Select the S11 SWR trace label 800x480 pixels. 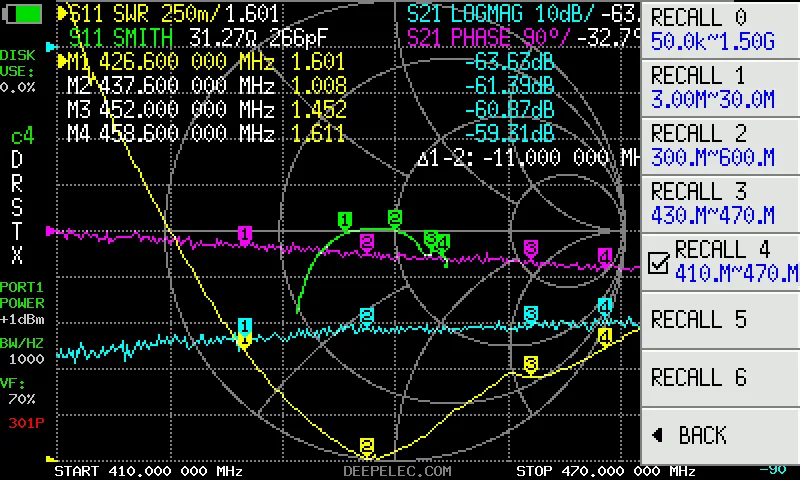(x=144, y=14)
